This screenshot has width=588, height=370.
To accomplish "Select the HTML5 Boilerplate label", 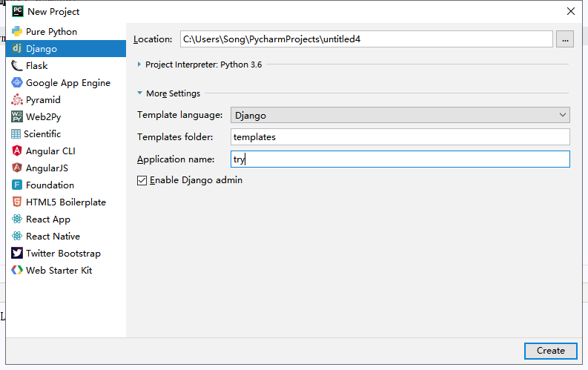I will click(x=66, y=202).
